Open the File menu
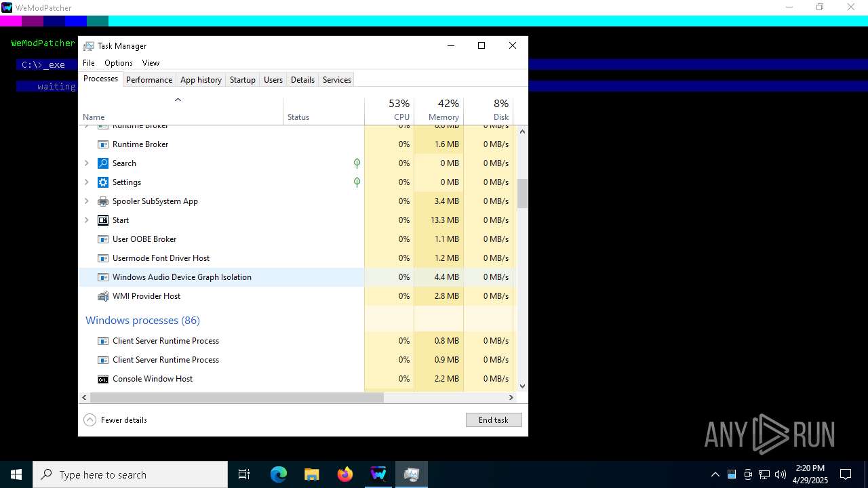This screenshot has width=868, height=488. pyautogui.click(x=89, y=63)
